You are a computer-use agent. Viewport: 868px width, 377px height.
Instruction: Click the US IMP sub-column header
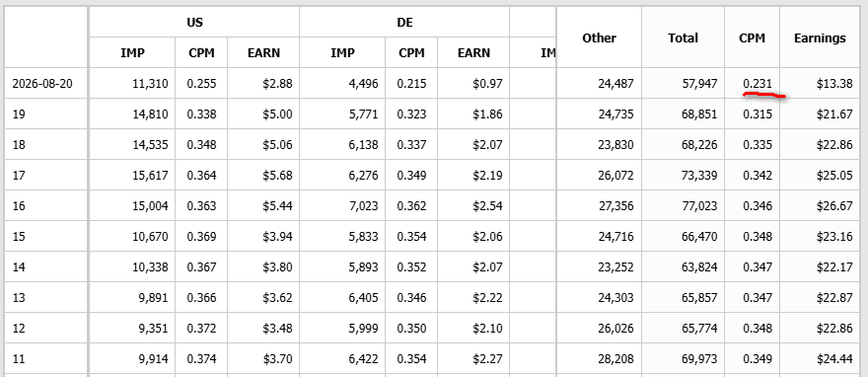click(x=132, y=52)
